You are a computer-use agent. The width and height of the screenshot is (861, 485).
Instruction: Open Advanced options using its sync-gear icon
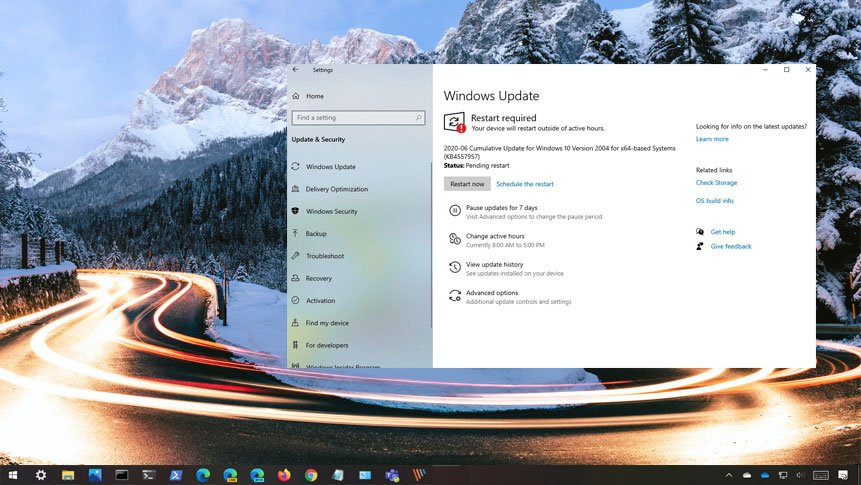(455, 296)
